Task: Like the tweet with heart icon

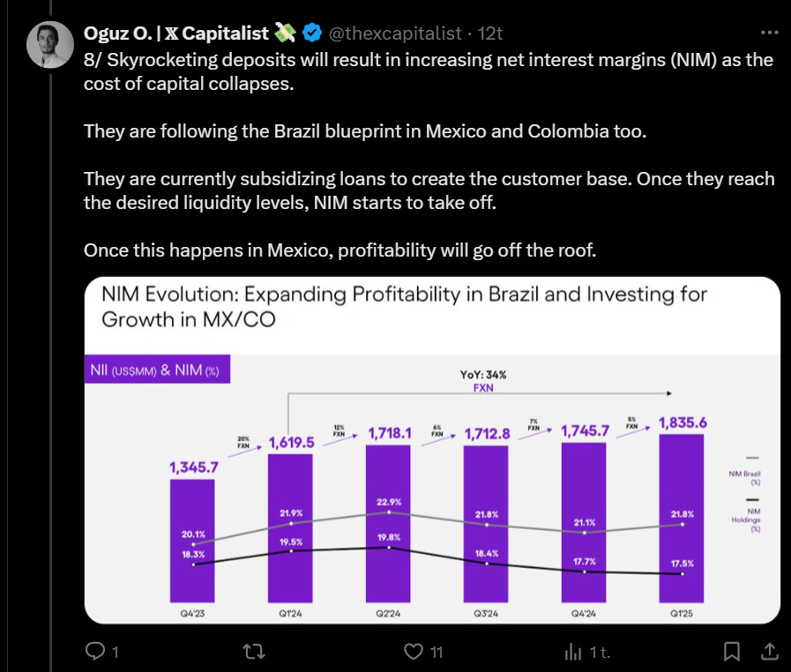Action: (413, 652)
